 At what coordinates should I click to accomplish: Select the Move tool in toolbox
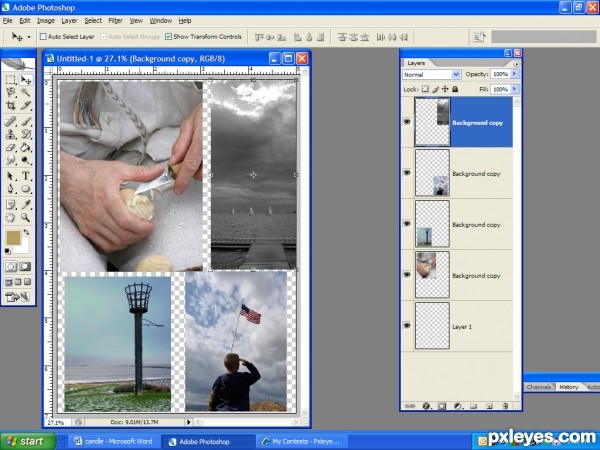(x=26, y=80)
